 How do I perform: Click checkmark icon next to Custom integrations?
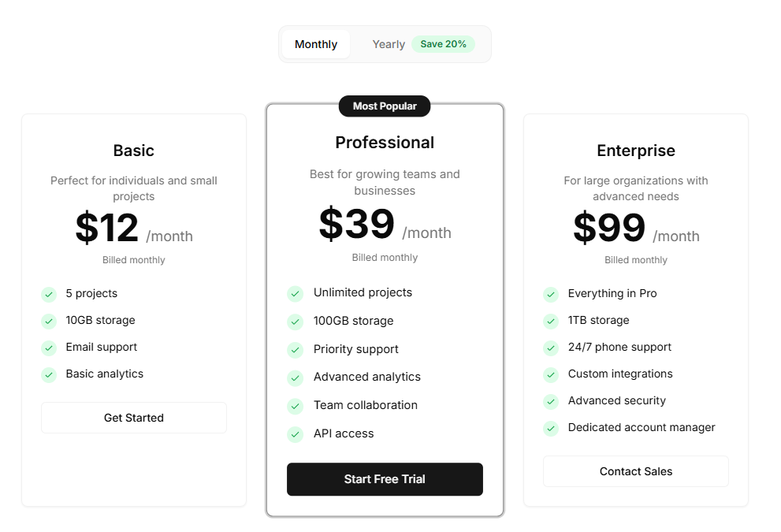coord(551,374)
